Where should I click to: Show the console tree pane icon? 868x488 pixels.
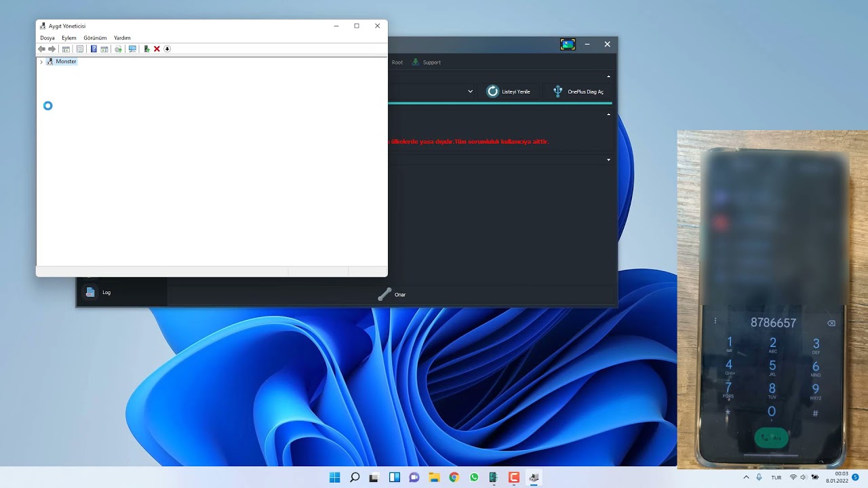(66, 49)
